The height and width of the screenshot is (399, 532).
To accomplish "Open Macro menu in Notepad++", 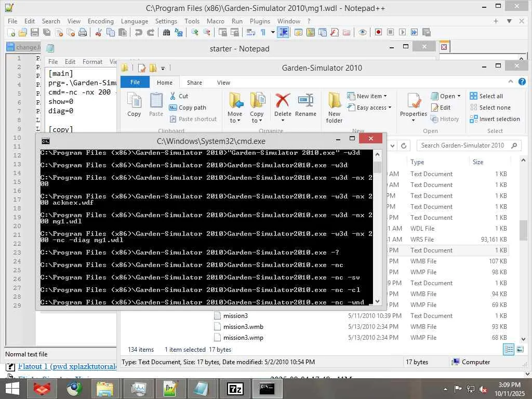I will click(x=216, y=21).
